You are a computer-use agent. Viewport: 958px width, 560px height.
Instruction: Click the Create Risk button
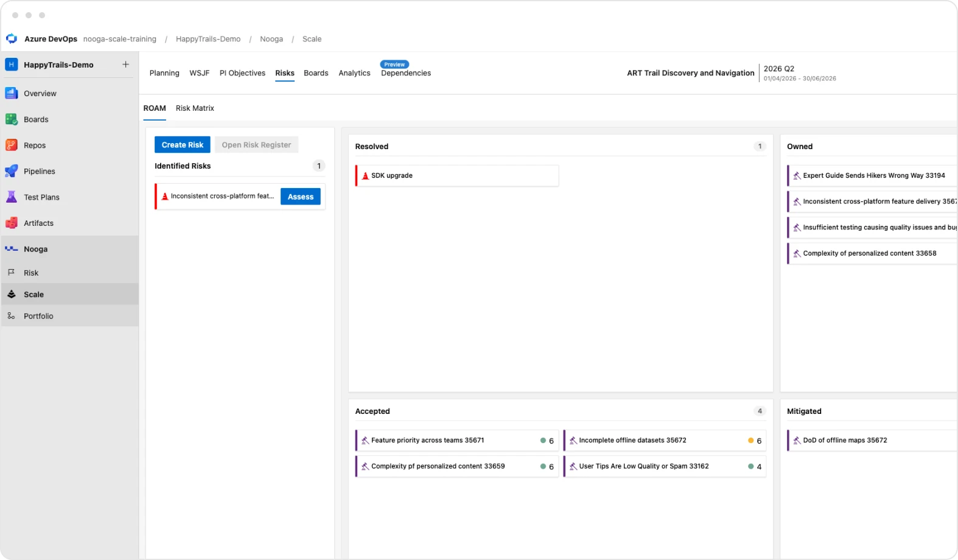pos(183,145)
